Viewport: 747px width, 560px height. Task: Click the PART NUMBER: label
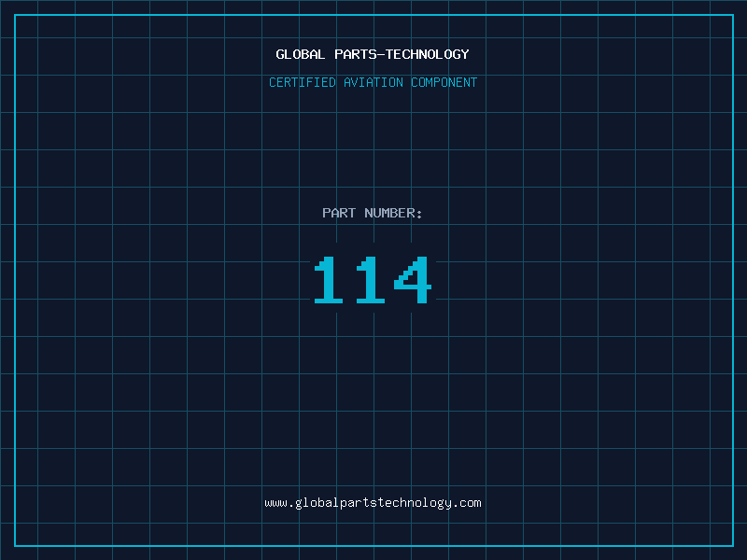coord(373,214)
